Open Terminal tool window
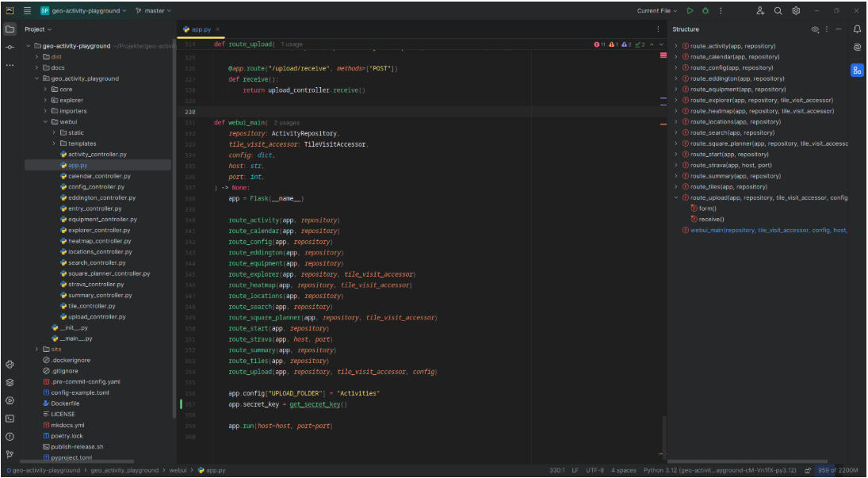868x478 pixels. (x=10, y=419)
